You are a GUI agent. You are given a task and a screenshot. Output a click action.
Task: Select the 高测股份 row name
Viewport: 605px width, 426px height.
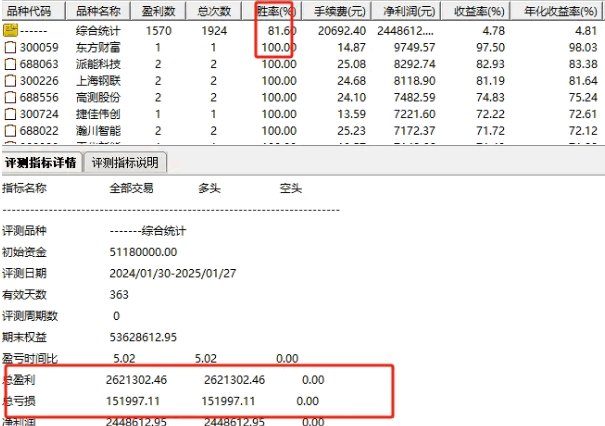(x=98, y=97)
